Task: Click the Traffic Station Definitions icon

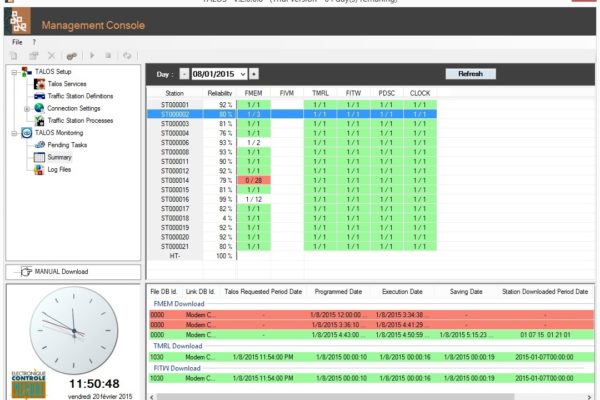Action: click(39, 96)
